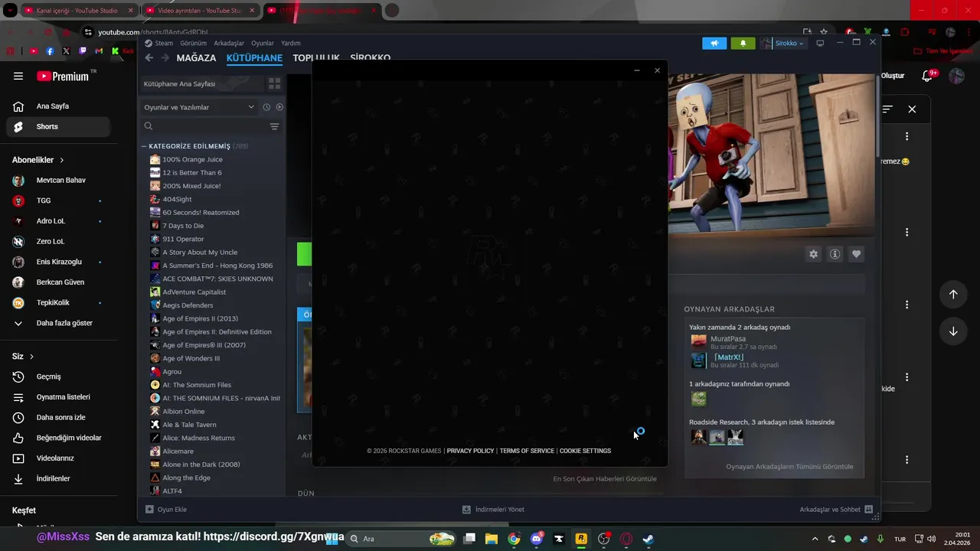Open Shorts in YouTube sidebar

tap(58, 126)
